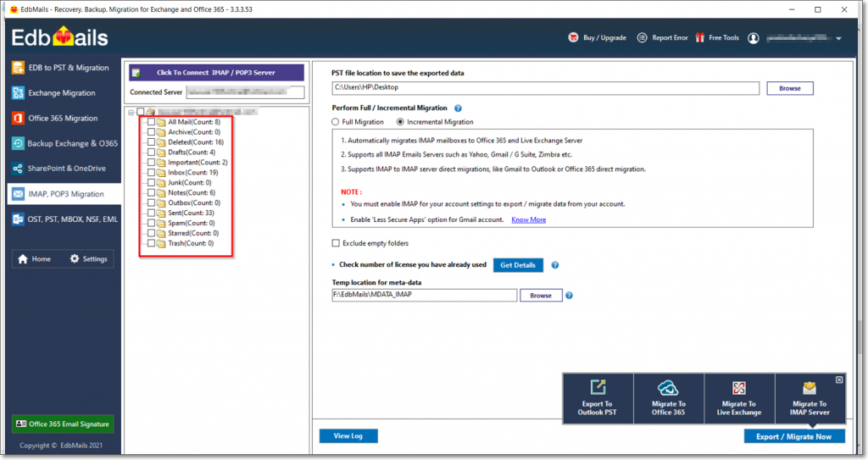Click To Connect IMAP / POP3 Server
This screenshot has height=460, width=868.
coord(216,73)
